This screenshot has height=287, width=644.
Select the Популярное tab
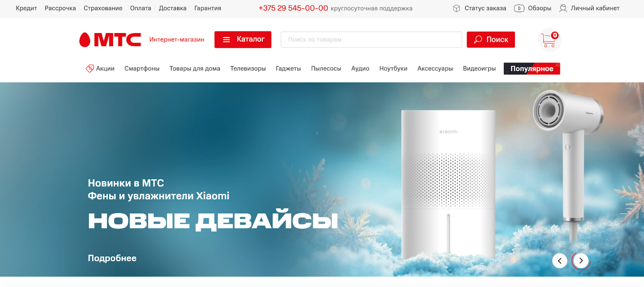pyautogui.click(x=532, y=68)
